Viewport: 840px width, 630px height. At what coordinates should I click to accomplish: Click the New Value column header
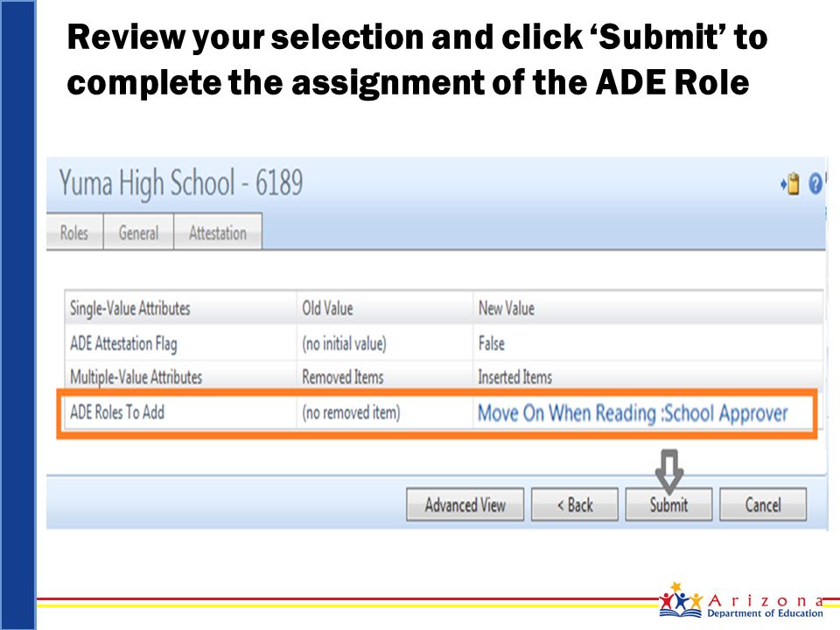tap(507, 308)
